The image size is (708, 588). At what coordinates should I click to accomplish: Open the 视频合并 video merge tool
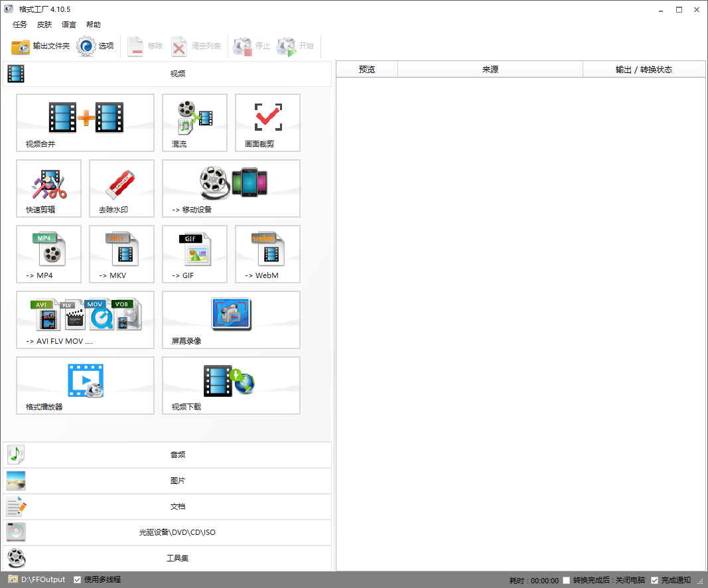pyautogui.click(x=85, y=122)
